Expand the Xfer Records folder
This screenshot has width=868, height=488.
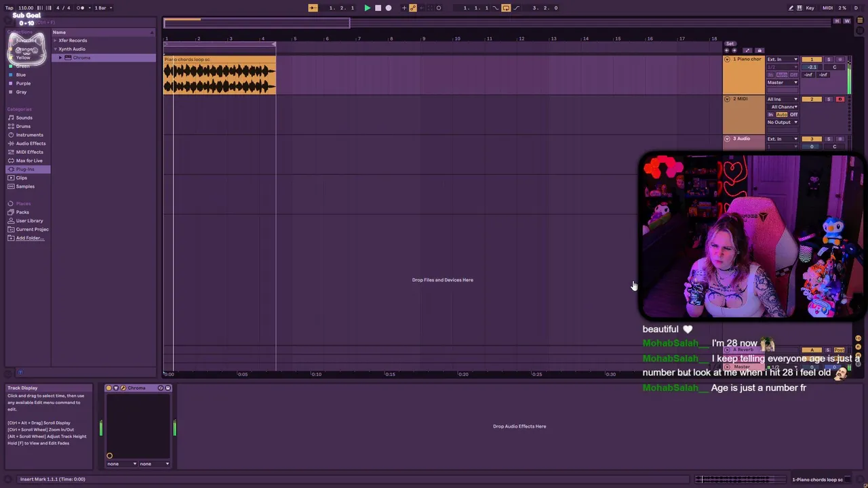point(55,41)
